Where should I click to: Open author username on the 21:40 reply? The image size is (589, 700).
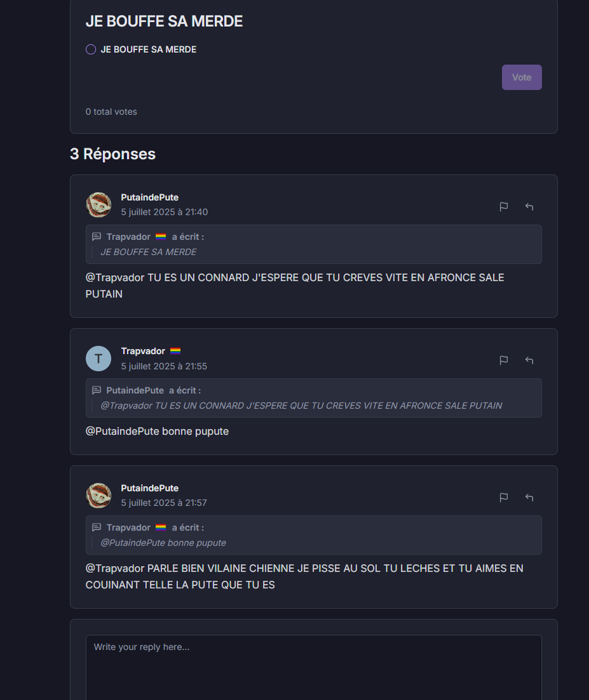click(150, 198)
